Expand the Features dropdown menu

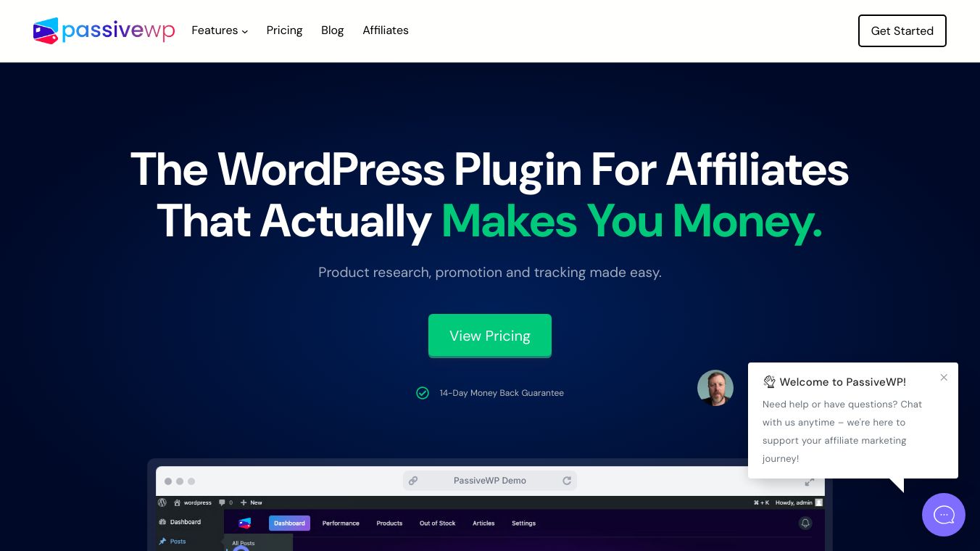pyautogui.click(x=220, y=30)
